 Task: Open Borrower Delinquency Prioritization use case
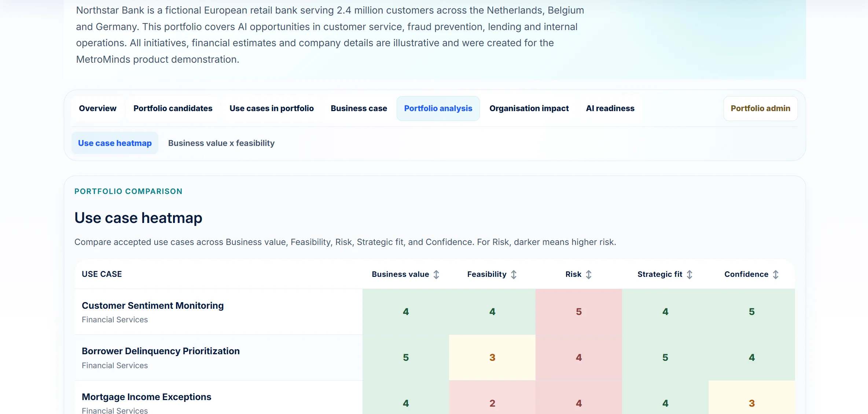(x=161, y=351)
